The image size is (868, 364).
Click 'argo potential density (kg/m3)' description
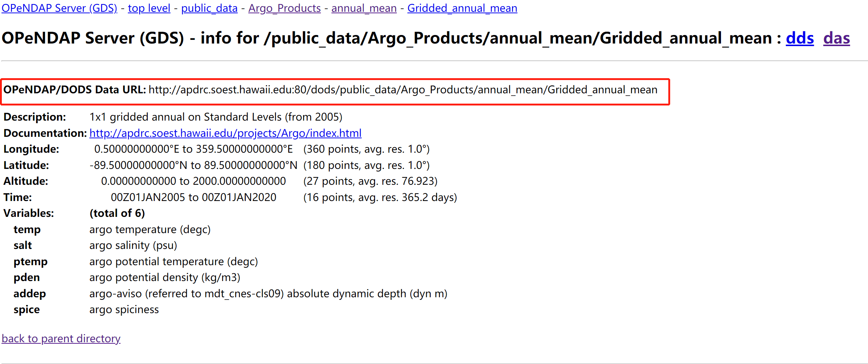pos(165,278)
